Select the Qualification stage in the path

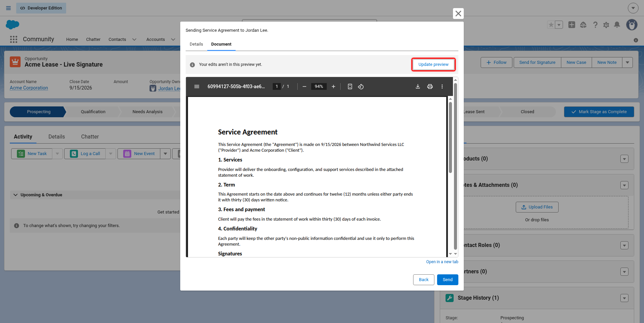(93, 112)
